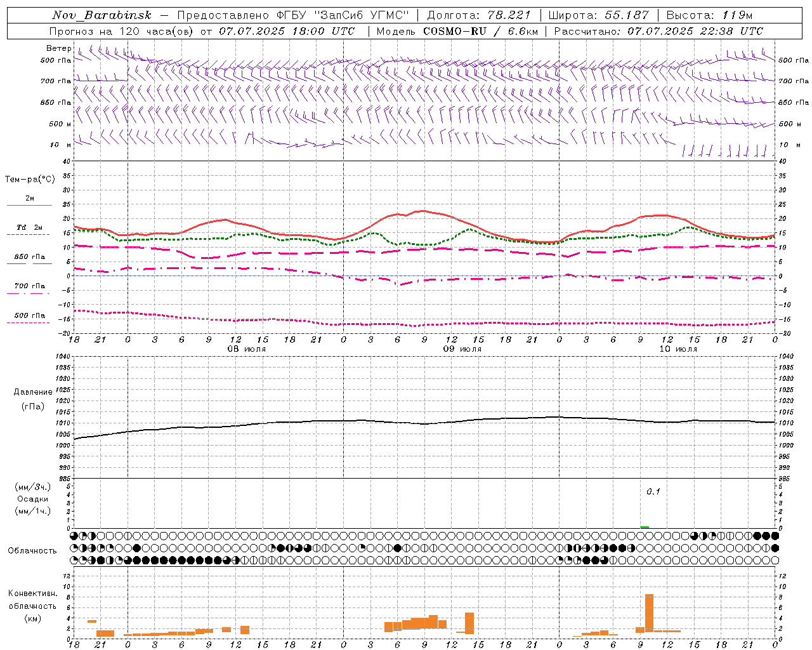Click the date label "10 июля"
The width and height of the screenshot is (812, 650).
678,349
